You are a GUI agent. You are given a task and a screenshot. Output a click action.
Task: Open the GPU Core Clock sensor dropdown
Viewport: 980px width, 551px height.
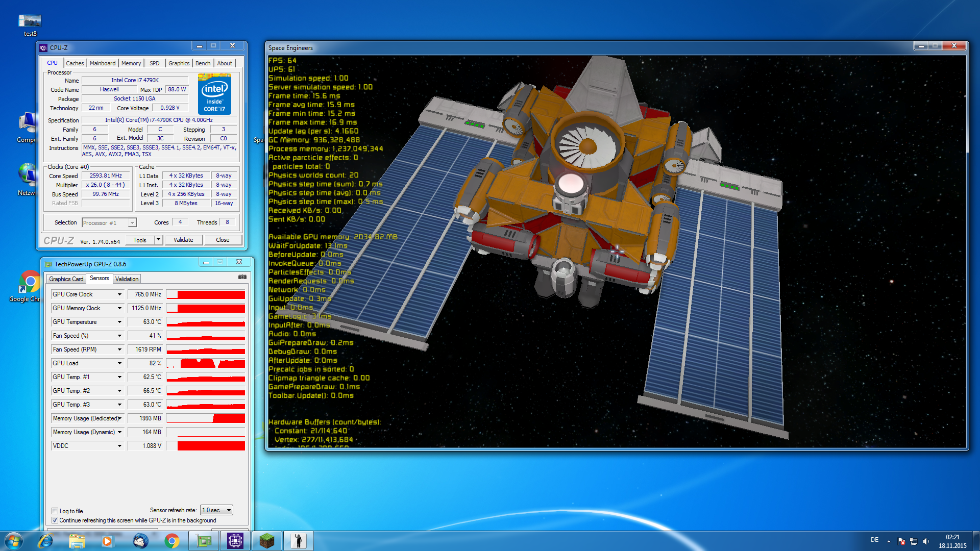(x=119, y=294)
